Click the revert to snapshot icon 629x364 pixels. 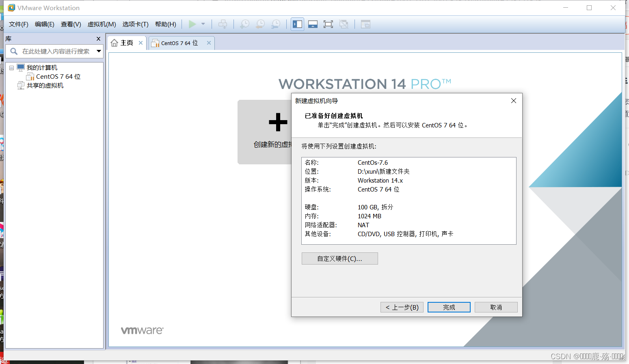pos(260,24)
